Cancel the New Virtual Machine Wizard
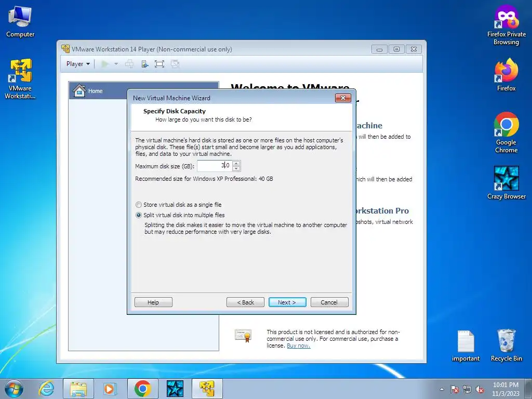 click(329, 302)
